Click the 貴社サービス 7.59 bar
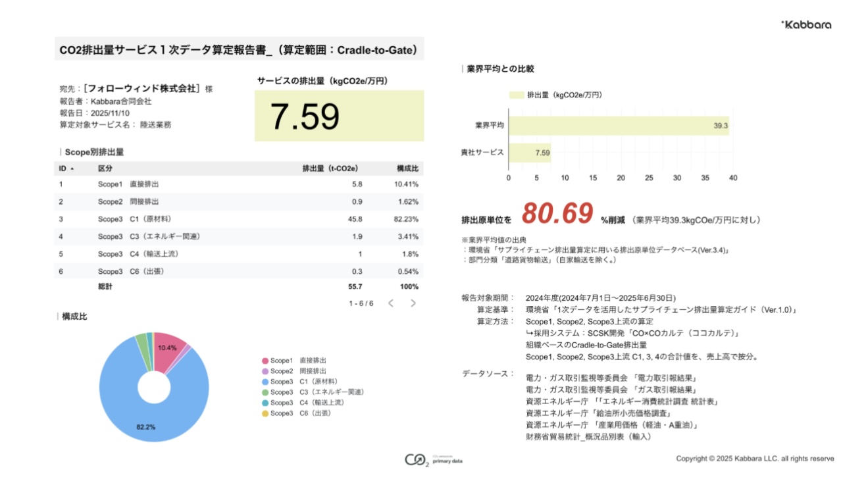The height and width of the screenshot is (485, 868). click(529, 153)
